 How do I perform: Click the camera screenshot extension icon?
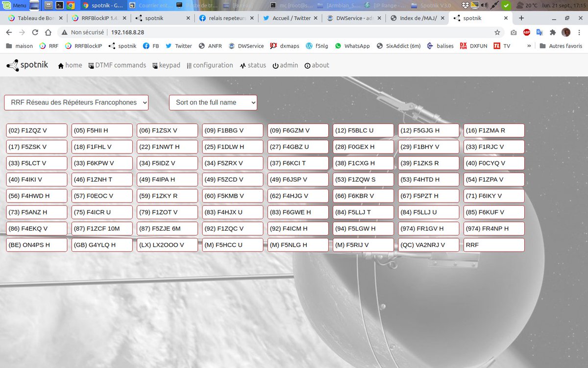[514, 32]
